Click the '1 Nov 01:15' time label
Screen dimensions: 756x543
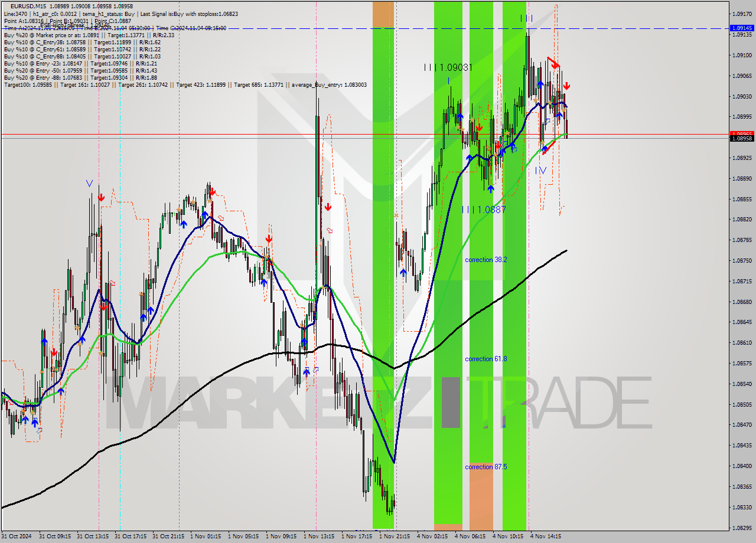point(206,537)
